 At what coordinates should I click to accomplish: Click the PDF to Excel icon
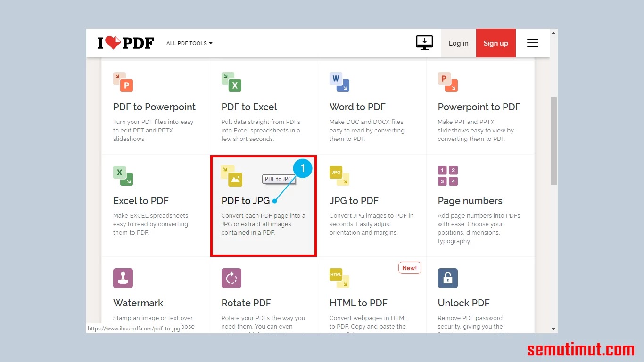[231, 82]
